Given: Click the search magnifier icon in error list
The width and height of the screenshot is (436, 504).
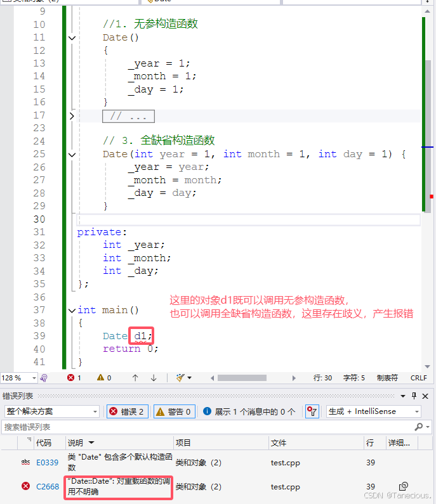Looking at the screenshot, I should pos(419,427).
